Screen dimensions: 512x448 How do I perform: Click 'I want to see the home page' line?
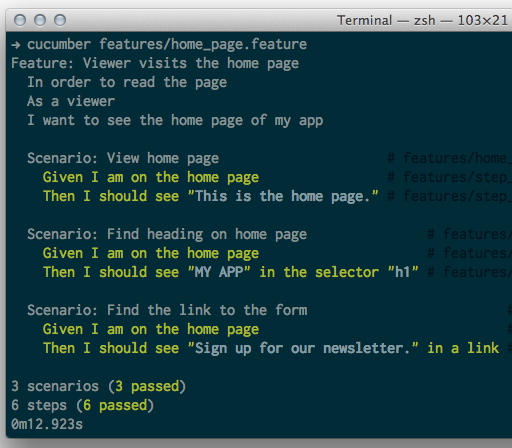tap(175, 120)
